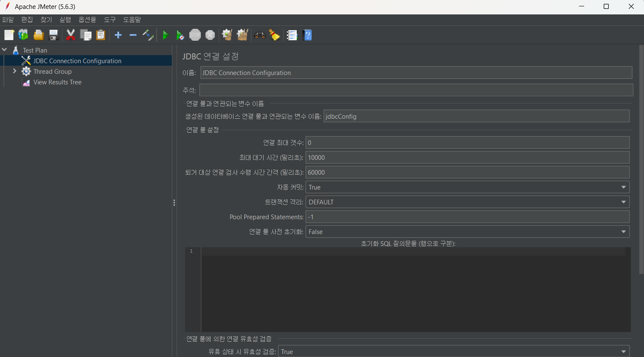Open Help with question mark icon

pos(307,35)
